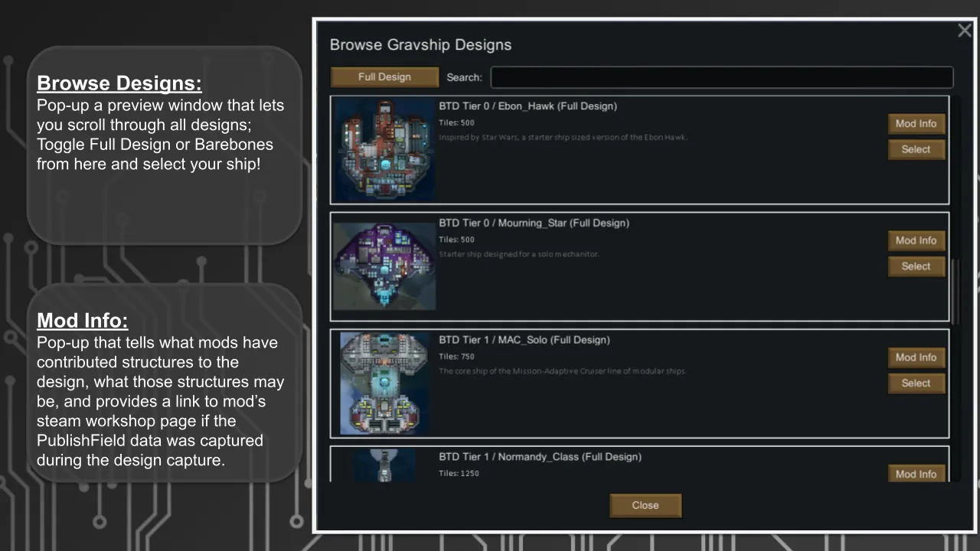The height and width of the screenshot is (551, 980).
Task: Click the BTD Tier 1 / MAC_Solo title
Action: coord(524,340)
